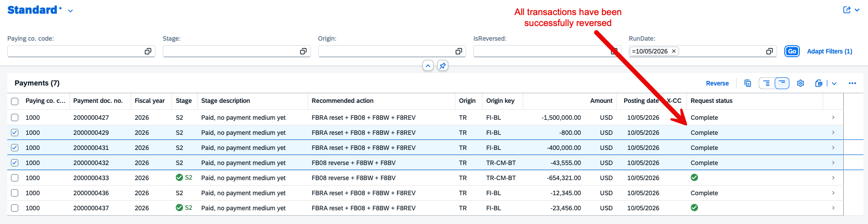
Task: Open details arrow for document 2000000427
Action: click(833, 117)
